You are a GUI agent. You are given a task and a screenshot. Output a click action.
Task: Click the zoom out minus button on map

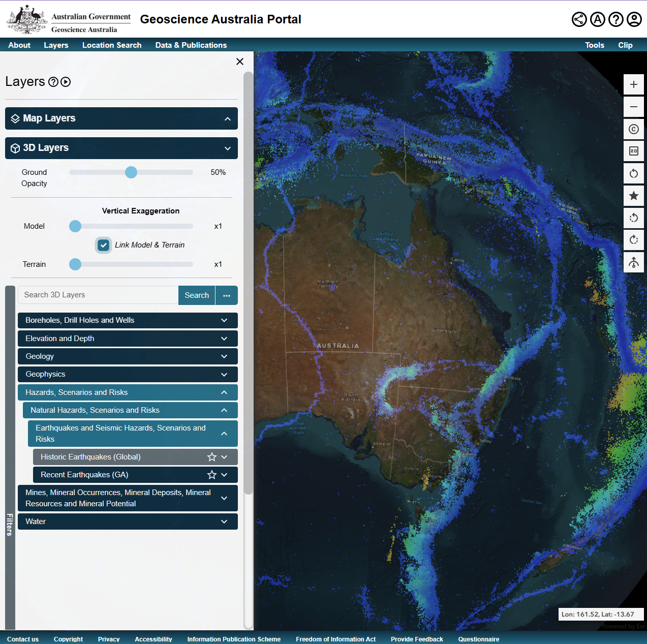633,107
